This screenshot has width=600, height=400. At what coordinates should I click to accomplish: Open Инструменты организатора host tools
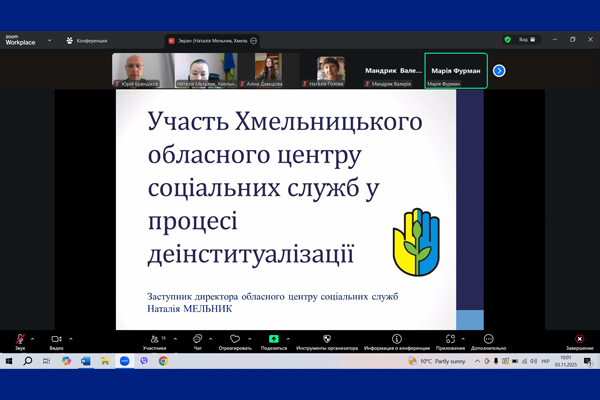pyautogui.click(x=327, y=340)
